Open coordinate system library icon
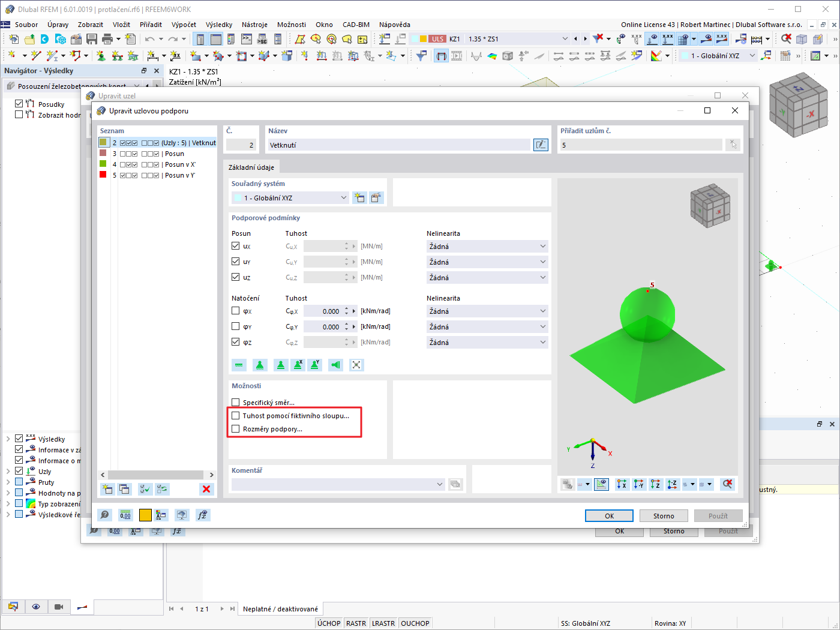840x630 pixels. [x=376, y=197]
